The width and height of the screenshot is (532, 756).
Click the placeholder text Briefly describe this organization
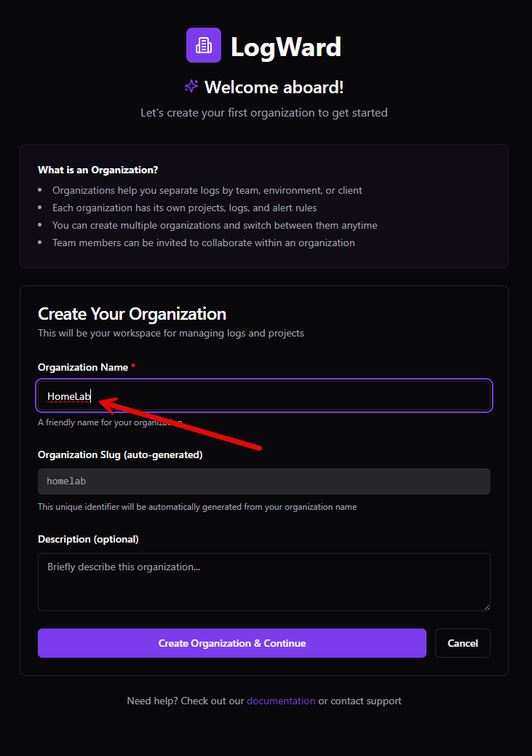(x=124, y=567)
